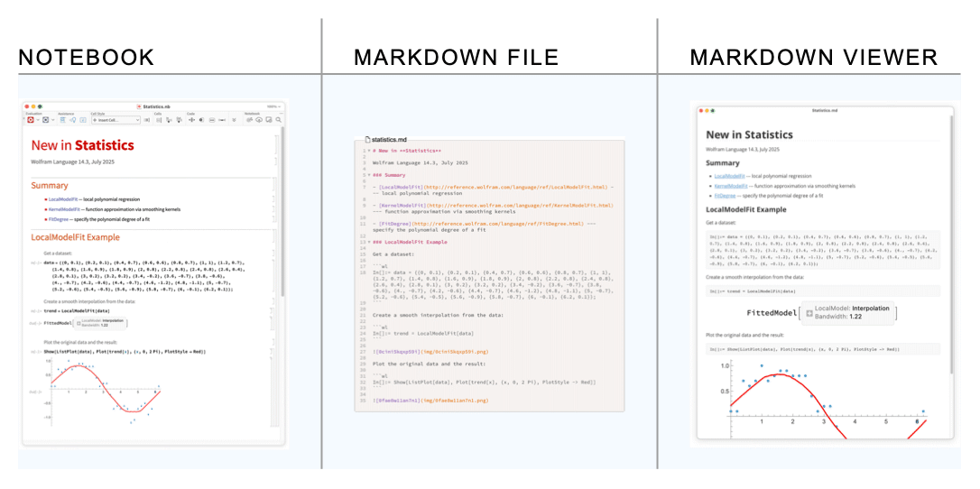Click the cloud icon in the Notebook toolbar group

point(259,120)
